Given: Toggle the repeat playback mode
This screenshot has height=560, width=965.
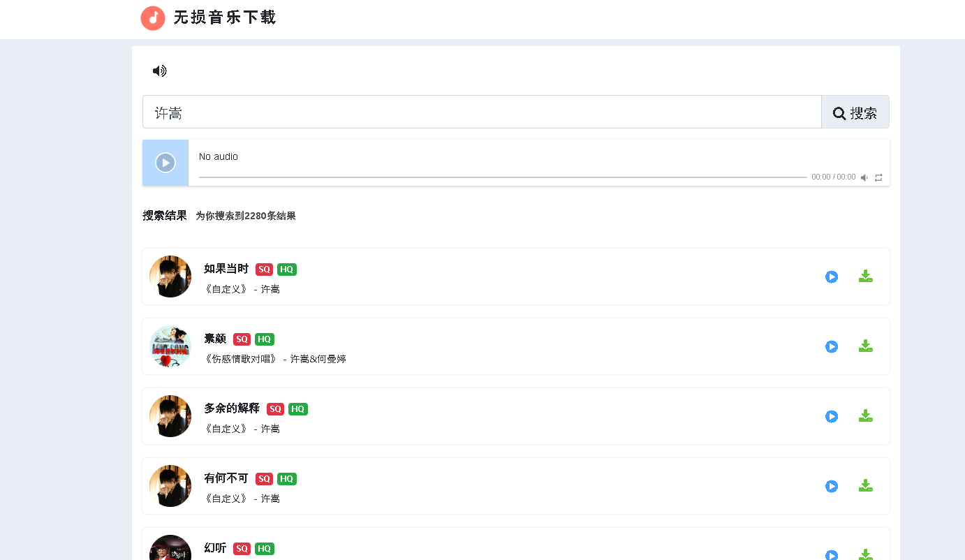Looking at the screenshot, I should [878, 177].
